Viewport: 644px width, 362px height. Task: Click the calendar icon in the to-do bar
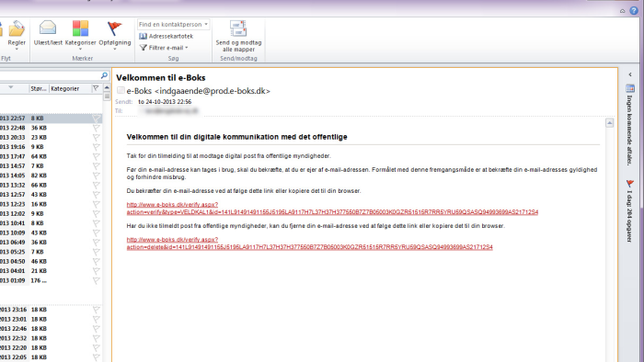coord(630,88)
